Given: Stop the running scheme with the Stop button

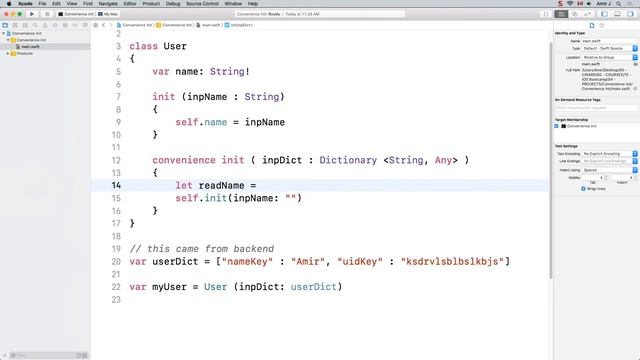Looking at the screenshot, I should pos(47,14).
